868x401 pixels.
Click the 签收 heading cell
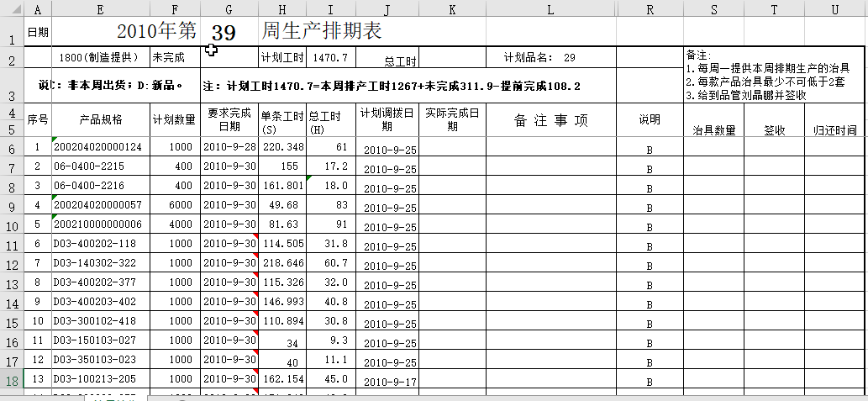[774, 130]
